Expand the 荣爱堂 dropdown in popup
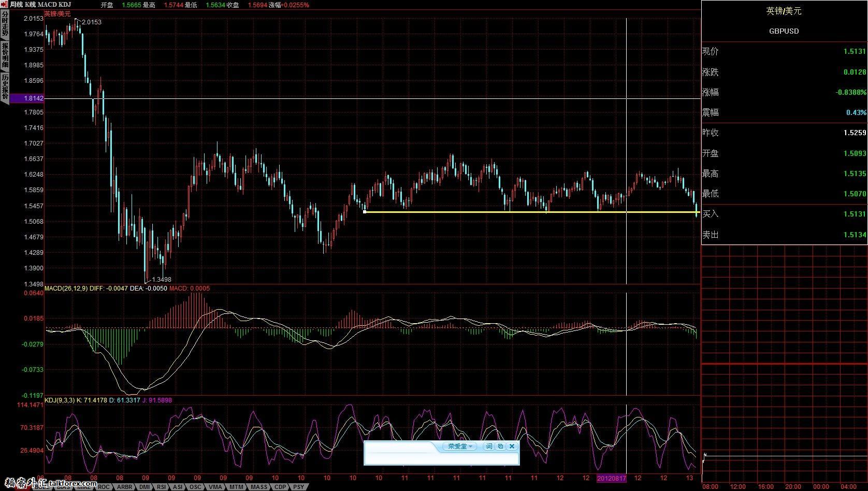The height and width of the screenshot is (491, 868). pyautogui.click(x=459, y=446)
